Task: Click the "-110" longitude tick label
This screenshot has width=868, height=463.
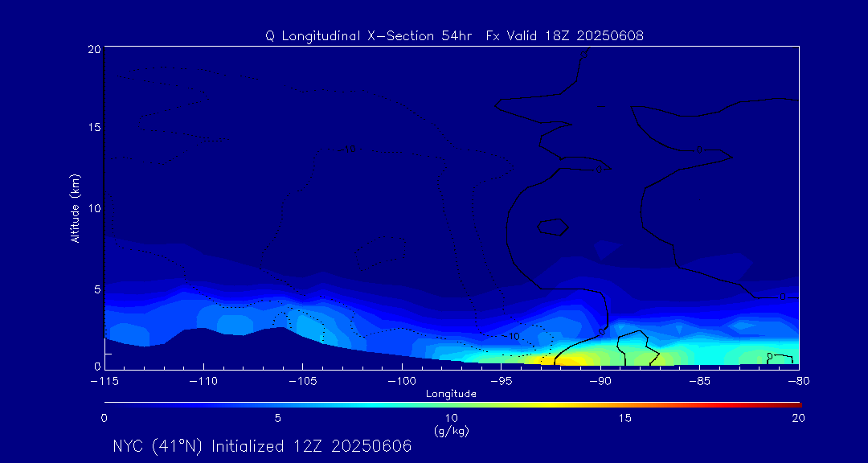Action: click(x=203, y=382)
